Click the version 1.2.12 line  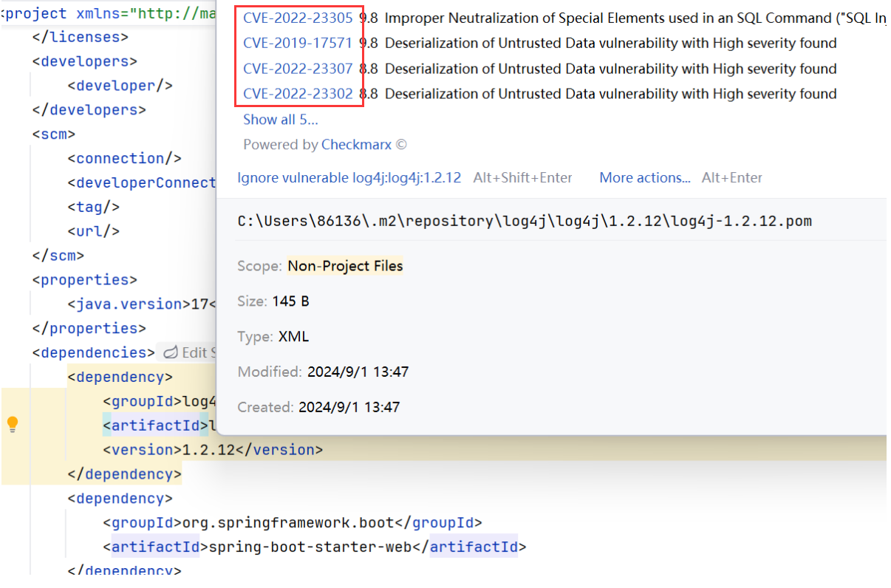pyautogui.click(x=213, y=450)
